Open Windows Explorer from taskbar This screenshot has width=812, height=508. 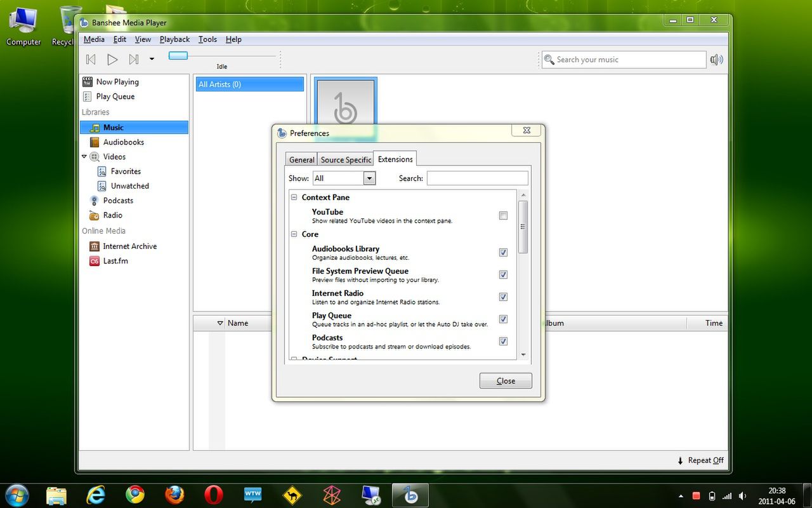[x=56, y=495]
